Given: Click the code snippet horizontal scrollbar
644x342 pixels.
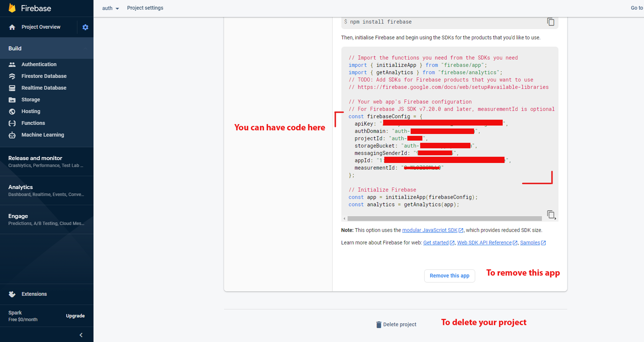Looking at the screenshot, I should [444, 219].
